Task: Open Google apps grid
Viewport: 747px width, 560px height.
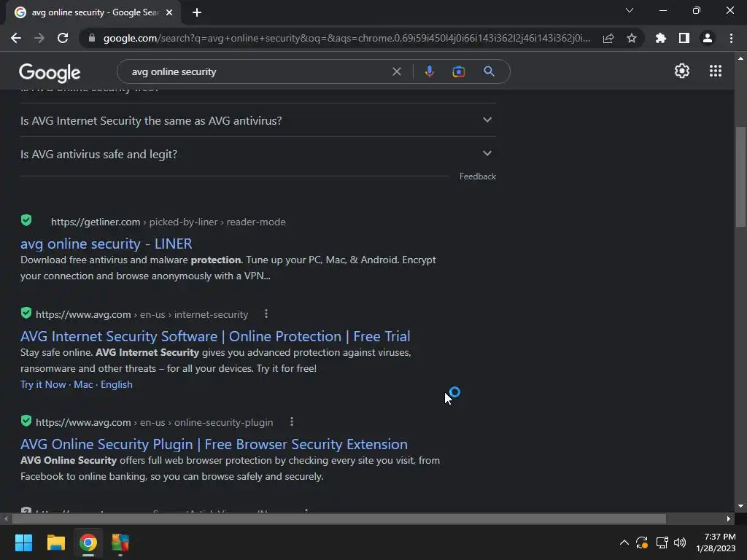Action: click(x=716, y=71)
